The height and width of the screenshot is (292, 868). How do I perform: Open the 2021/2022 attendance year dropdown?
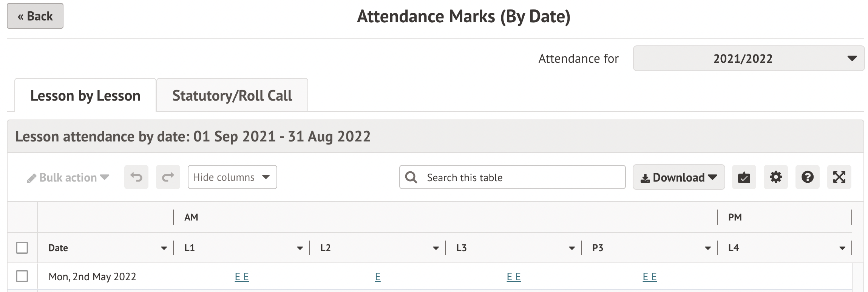click(748, 59)
